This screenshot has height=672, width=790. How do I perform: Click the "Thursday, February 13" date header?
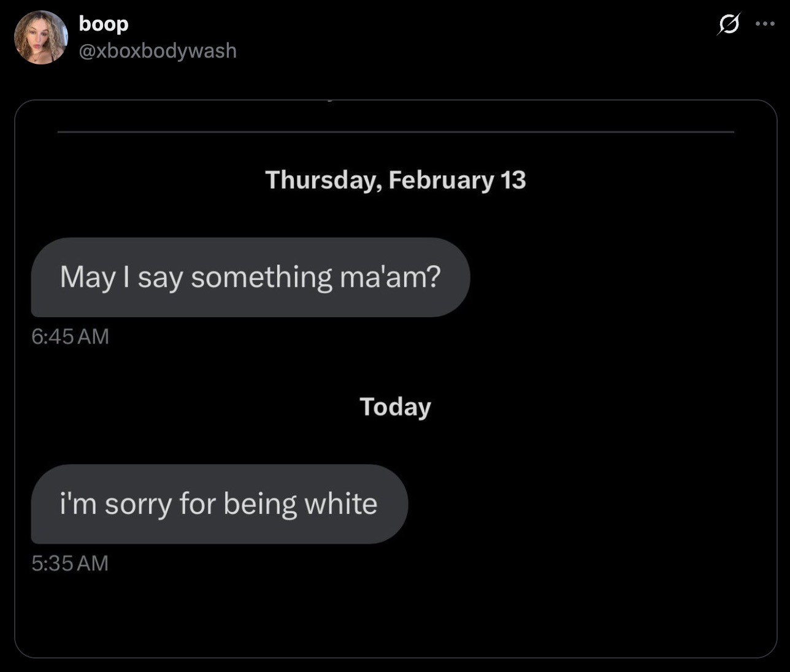396,180
